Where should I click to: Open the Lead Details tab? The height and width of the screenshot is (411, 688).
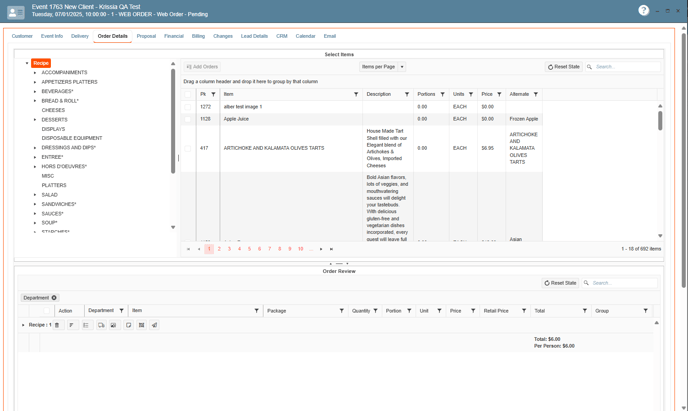(254, 36)
